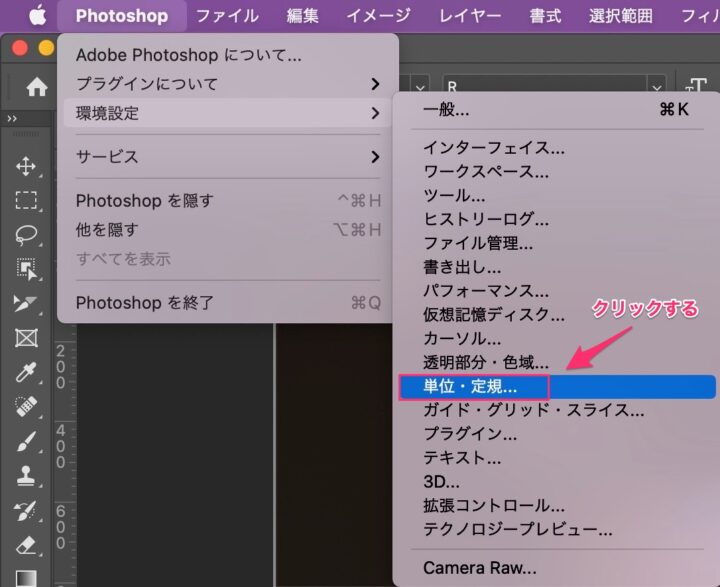This screenshot has height=587, width=720.
Task: Open the 選択範囲 menu
Action: pyautogui.click(x=621, y=16)
